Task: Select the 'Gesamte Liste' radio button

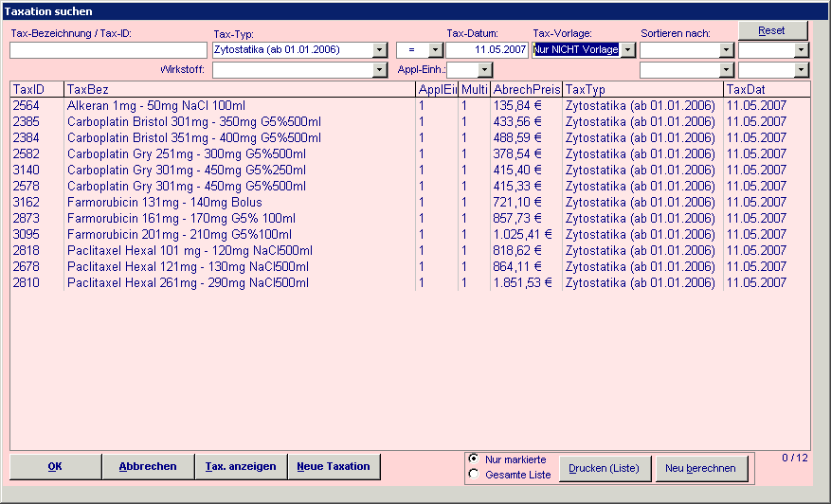Action: pyautogui.click(x=474, y=474)
